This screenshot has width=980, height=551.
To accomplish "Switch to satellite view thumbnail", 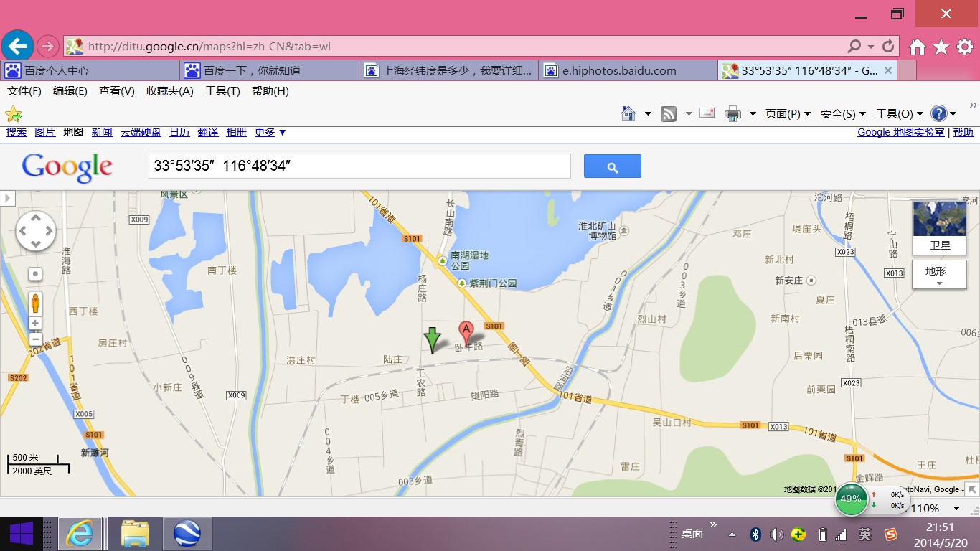I will click(x=939, y=228).
